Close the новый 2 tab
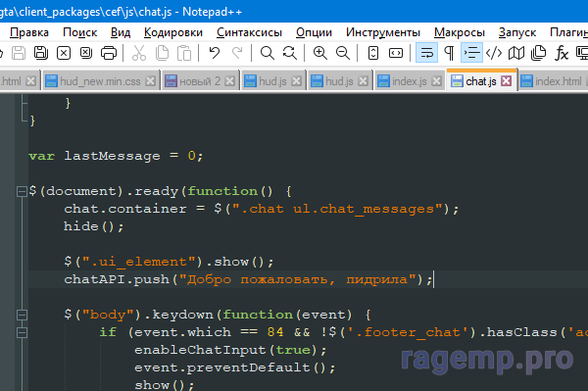 tap(230, 81)
